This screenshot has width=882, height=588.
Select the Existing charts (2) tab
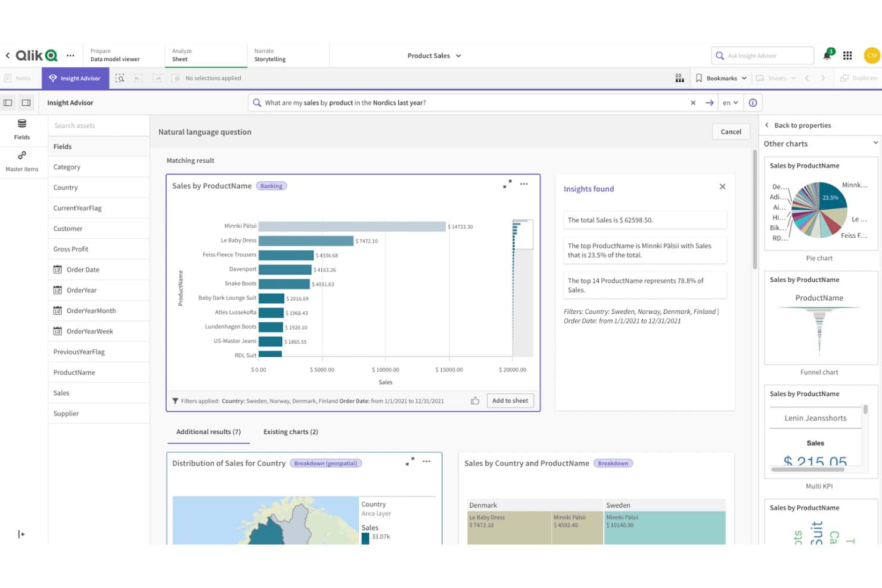pos(291,432)
